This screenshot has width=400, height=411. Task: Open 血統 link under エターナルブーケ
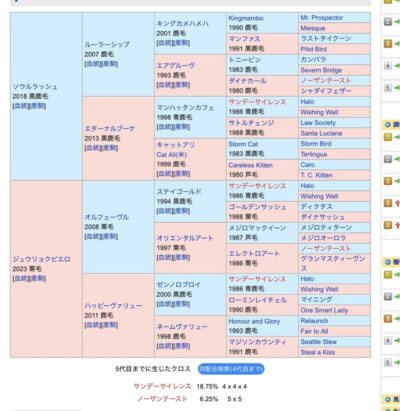point(93,148)
